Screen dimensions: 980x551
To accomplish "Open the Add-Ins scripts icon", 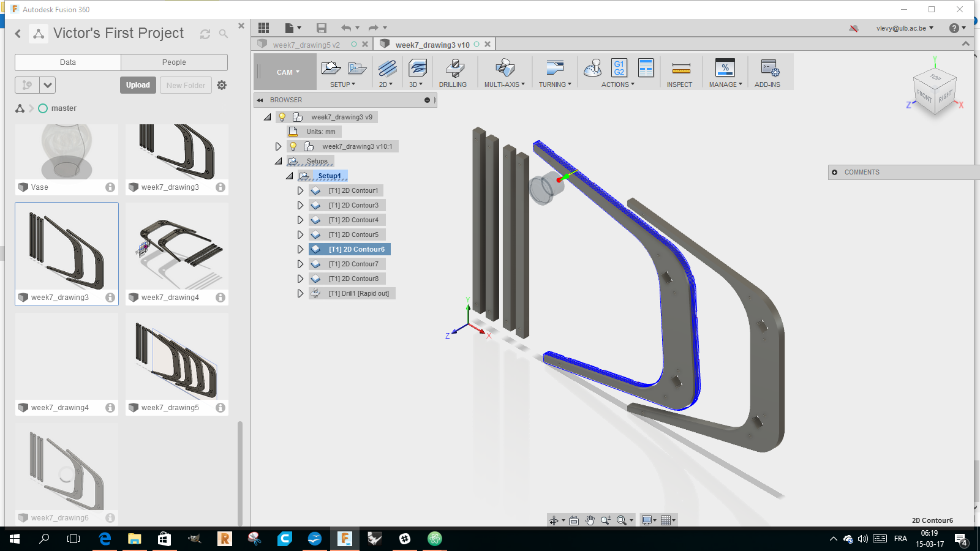I will point(769,69).
